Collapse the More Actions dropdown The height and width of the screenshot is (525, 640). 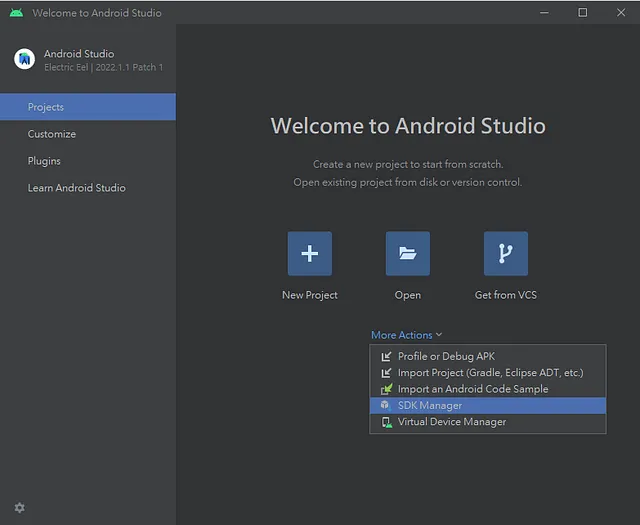tap(407, 335)
